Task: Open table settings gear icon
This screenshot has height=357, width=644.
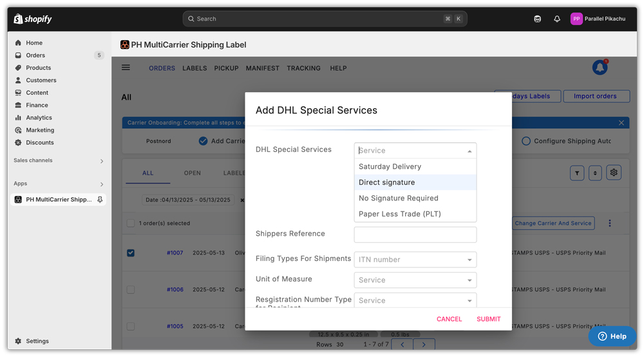Action: (x=614, y=173)
